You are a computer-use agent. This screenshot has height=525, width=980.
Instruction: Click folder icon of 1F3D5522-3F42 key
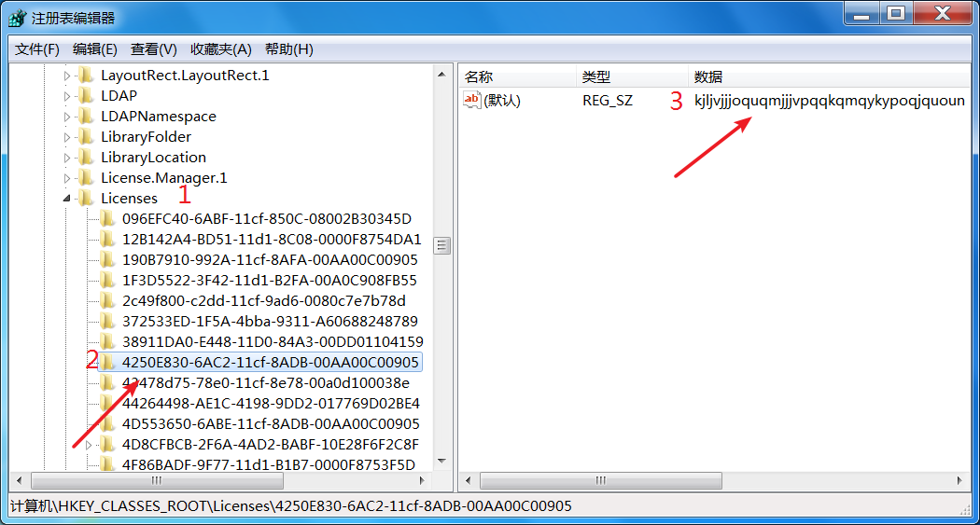coord(107,281)
